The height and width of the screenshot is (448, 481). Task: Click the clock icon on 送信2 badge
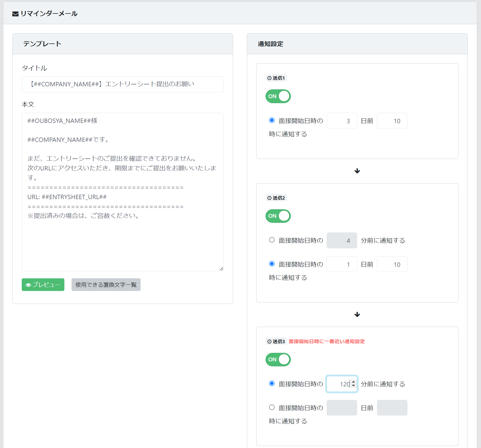point(269,198)
